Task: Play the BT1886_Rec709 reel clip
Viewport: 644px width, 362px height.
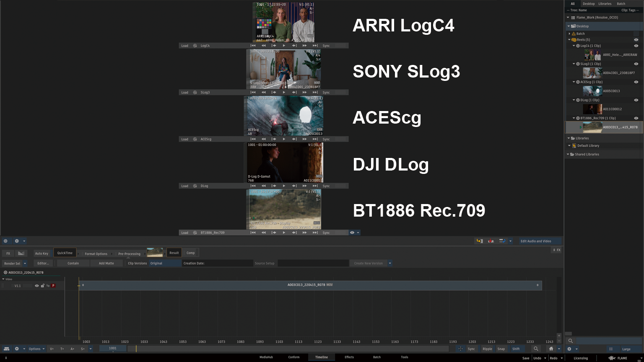Action: tap(284, 233)
